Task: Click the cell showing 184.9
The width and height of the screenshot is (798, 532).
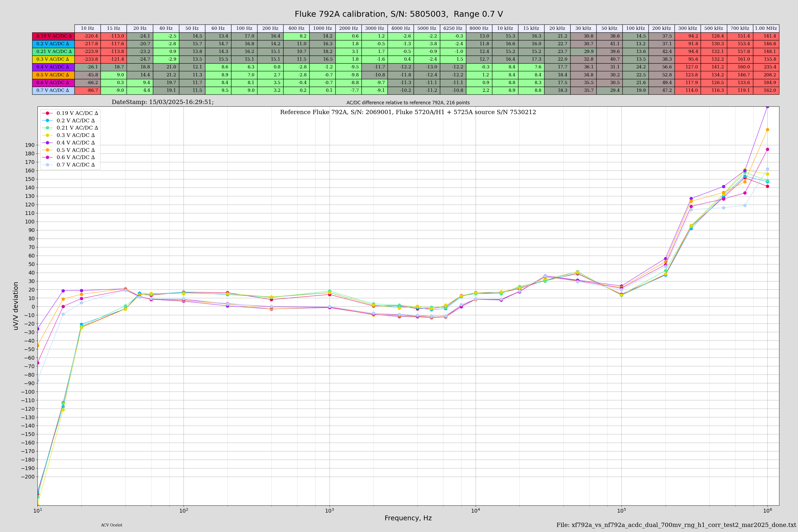Action: [766, 82]
